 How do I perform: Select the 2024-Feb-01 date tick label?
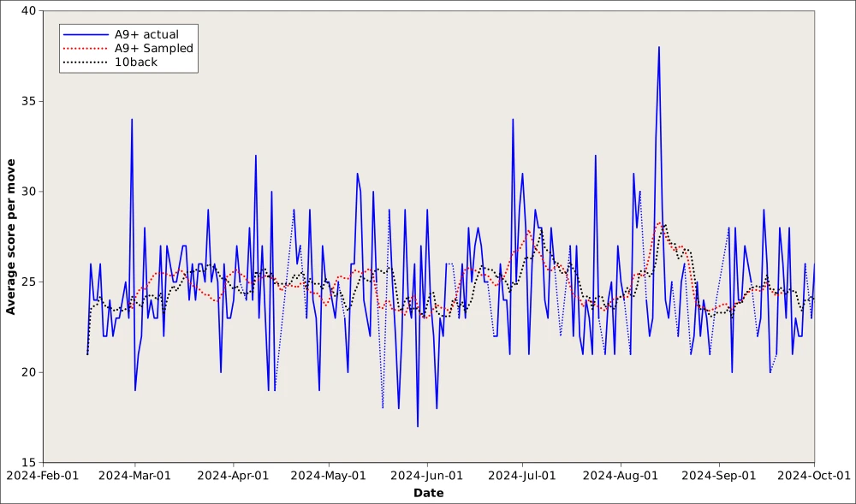[x=41, y=475]
